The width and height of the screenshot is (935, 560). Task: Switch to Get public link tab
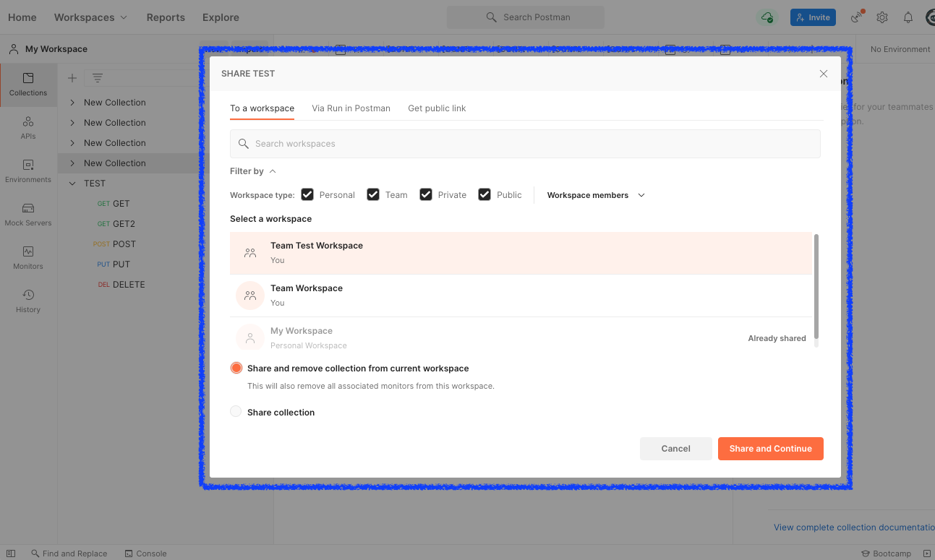tap(437, 108)
